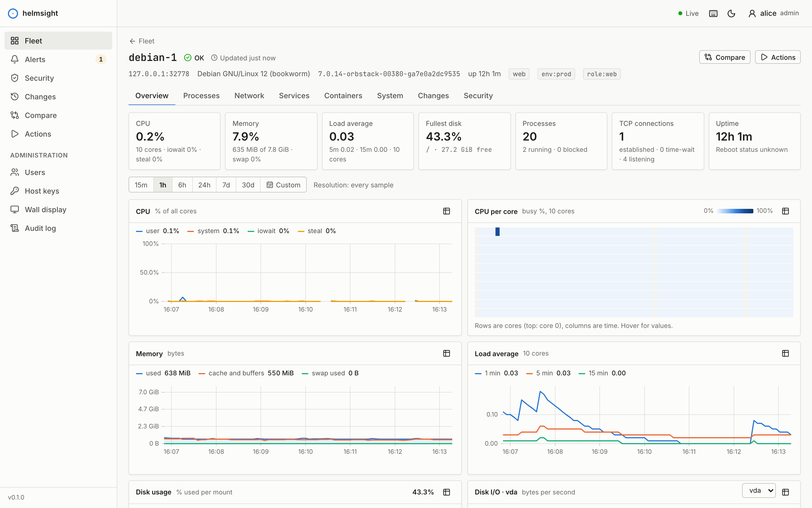Show table view for CPU per core
Viewport: 812px width, 508px height.
pos(785,211)
